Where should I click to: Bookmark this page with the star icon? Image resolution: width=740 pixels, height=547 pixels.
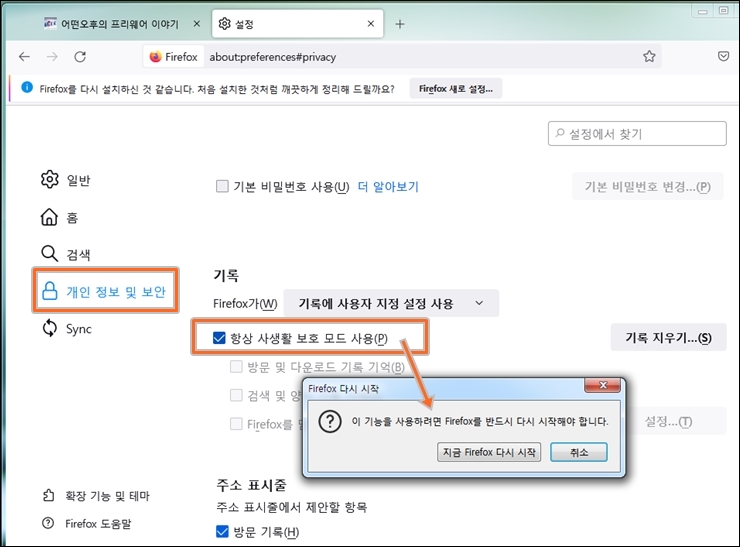tap(649, 57)
